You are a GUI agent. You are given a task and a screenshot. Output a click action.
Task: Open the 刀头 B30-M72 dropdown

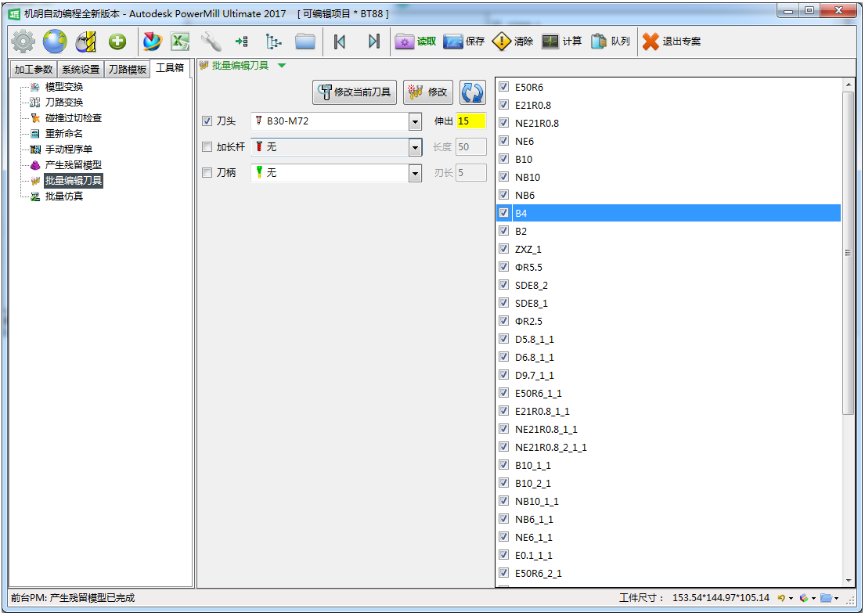pos(416,121)
